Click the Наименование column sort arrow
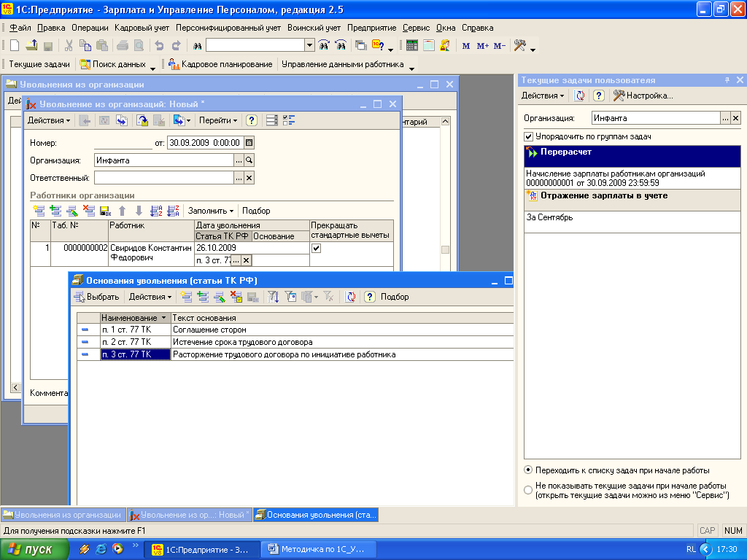Image resolution: width=747 pixels, height=560 pixels. pos(163,318)
